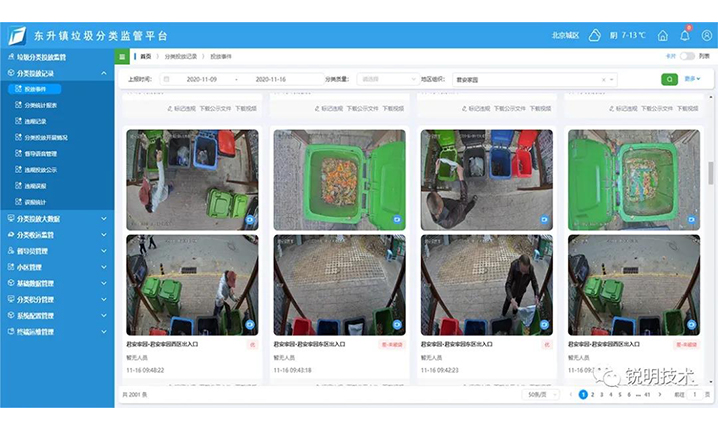This screenshot has width=718, height=430.
Task: Click the user profile icon in header
Action: click(x=706, y=35)
